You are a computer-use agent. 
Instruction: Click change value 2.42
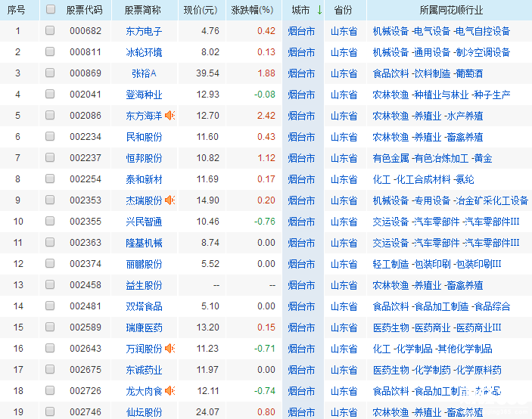[x=266, y=116]
